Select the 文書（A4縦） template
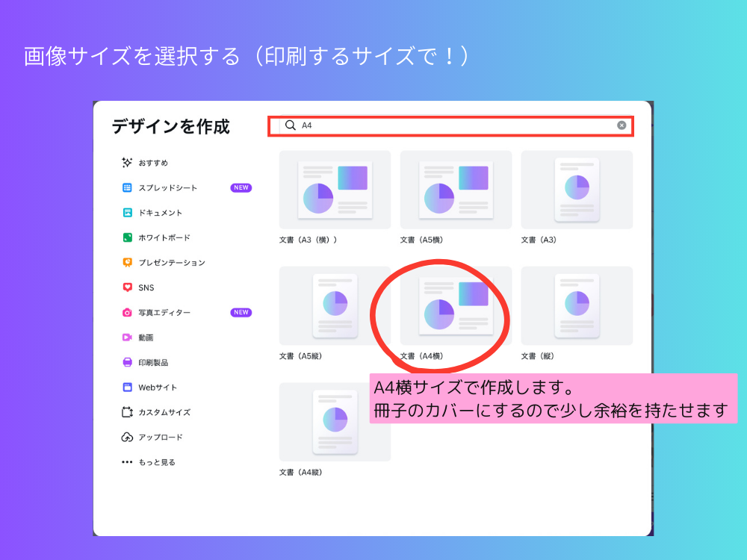The height and width of the screenshot is (560, 747). tap(335, 422)
